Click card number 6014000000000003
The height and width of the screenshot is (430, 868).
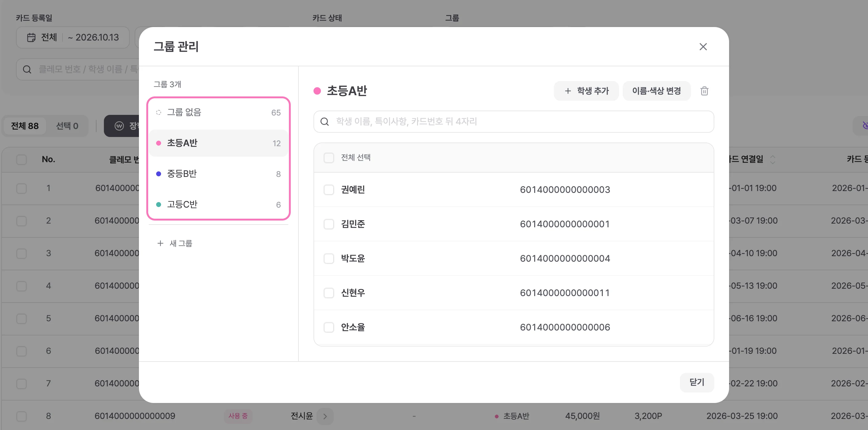(565, 190)
